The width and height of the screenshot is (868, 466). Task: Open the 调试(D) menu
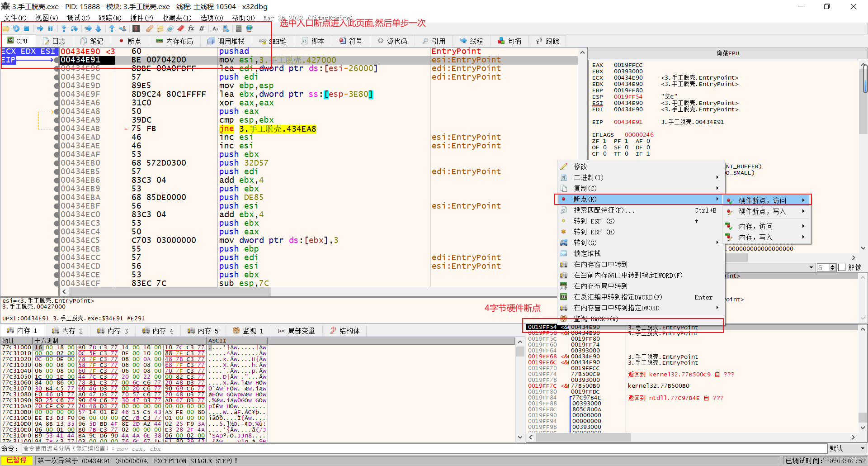[78, 18]
